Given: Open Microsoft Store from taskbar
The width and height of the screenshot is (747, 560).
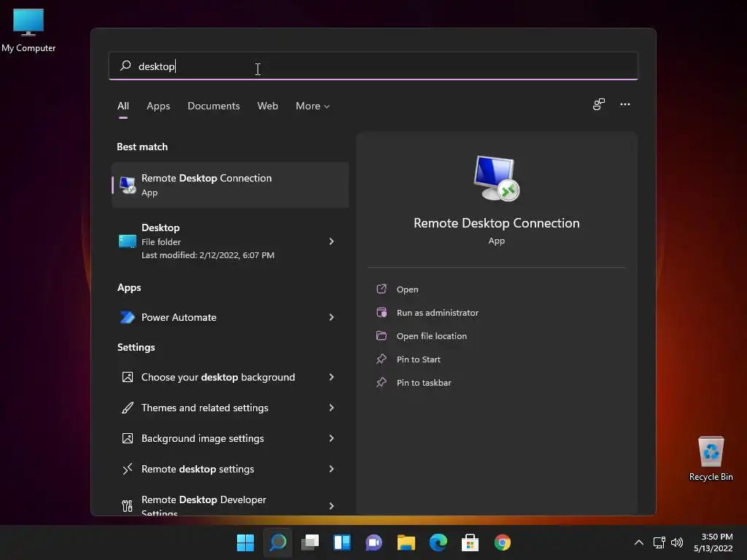Looking at the screenshot, I should tap(471, 542).
